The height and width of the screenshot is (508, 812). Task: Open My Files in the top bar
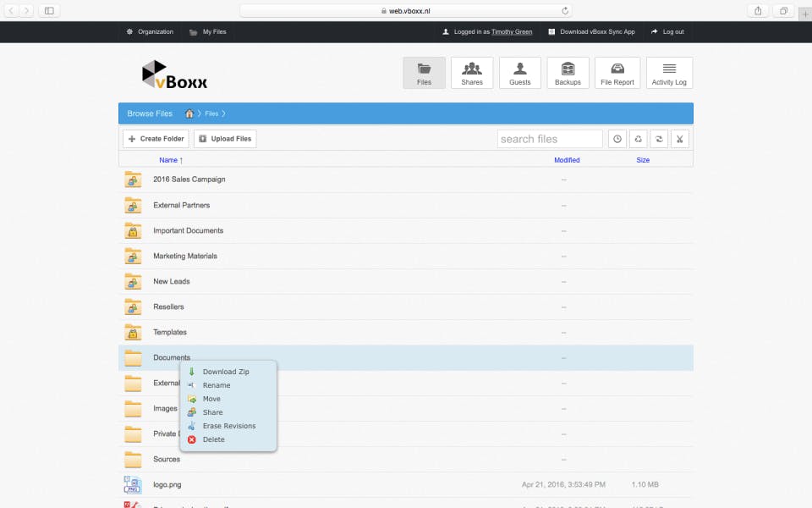pos(208,31)
